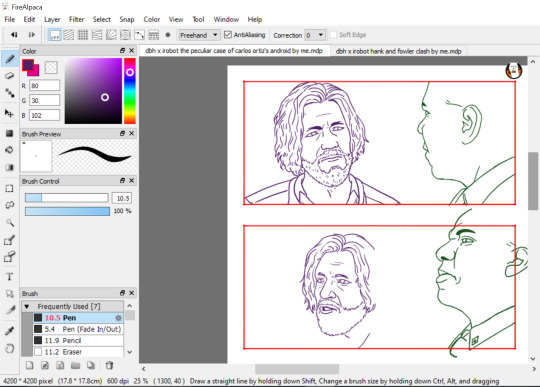Click the transparent color swatch
Screen dimensions: 540x387
pos(51,67)
